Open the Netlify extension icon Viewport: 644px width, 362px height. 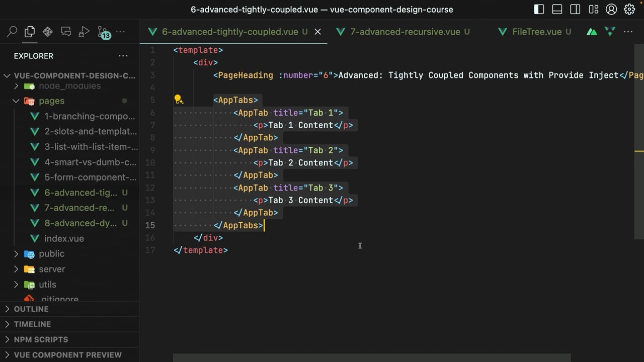pyautogui.click(x=48, y=32)
